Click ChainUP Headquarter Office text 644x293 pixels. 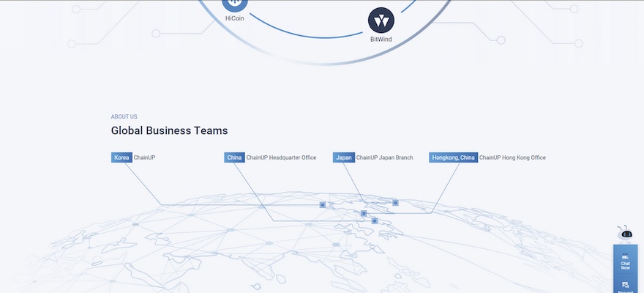(x=281, y=157)
